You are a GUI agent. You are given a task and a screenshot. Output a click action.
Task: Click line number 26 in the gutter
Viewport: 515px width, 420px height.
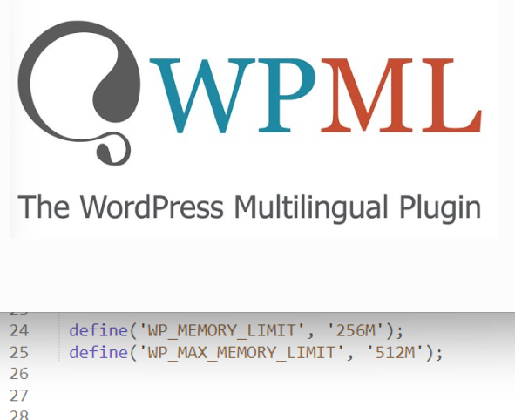[19, 374]
